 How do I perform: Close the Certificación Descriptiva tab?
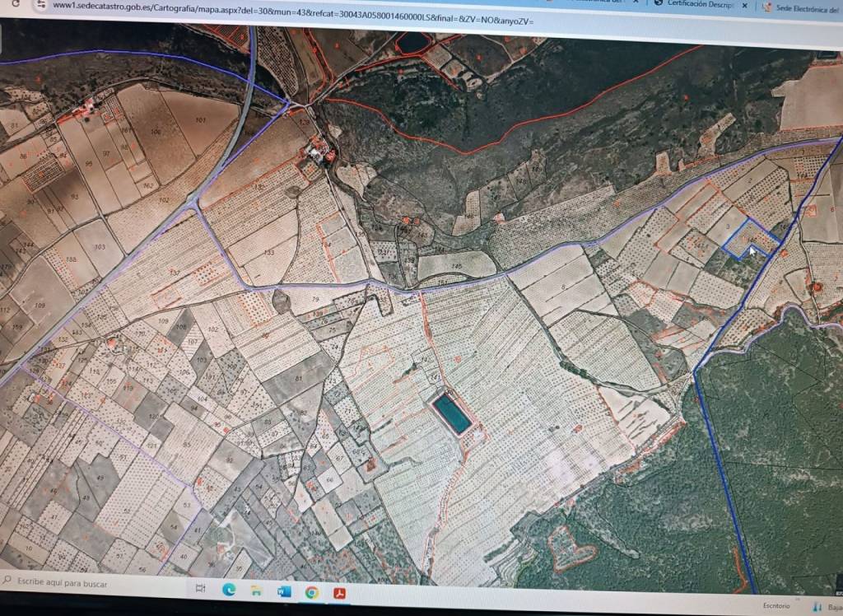pos(745,5)
